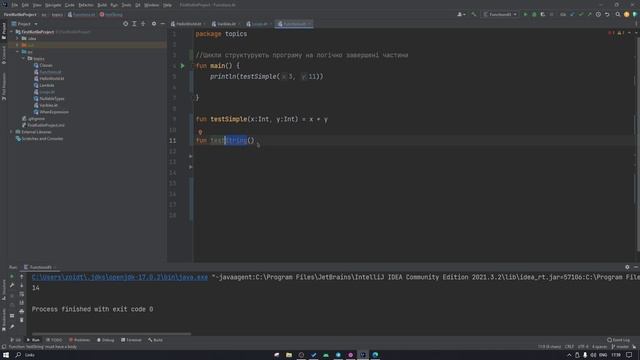Open WhenExpression file in project tree
Image resolution: width=640 pixels, height=360 pixels.
51,112
